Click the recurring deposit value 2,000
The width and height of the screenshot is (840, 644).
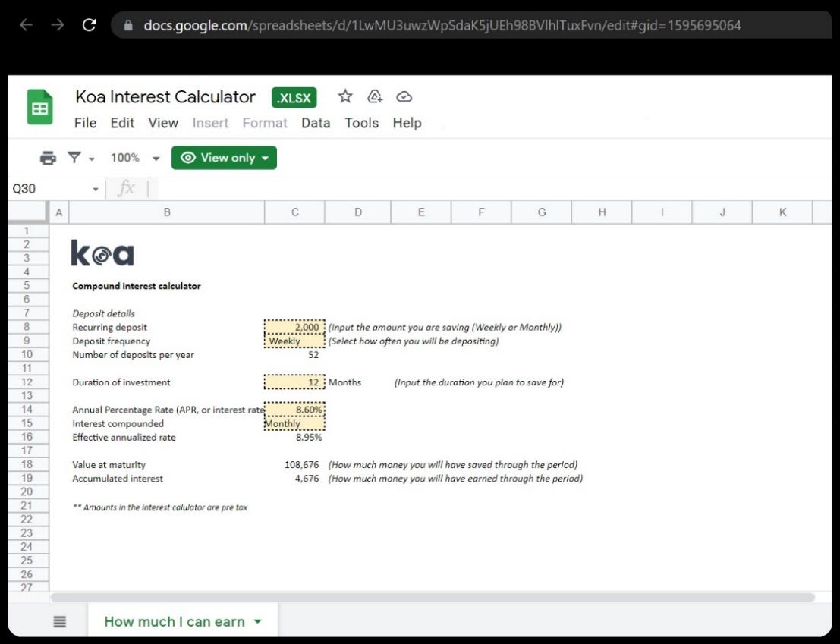(294, 327)
